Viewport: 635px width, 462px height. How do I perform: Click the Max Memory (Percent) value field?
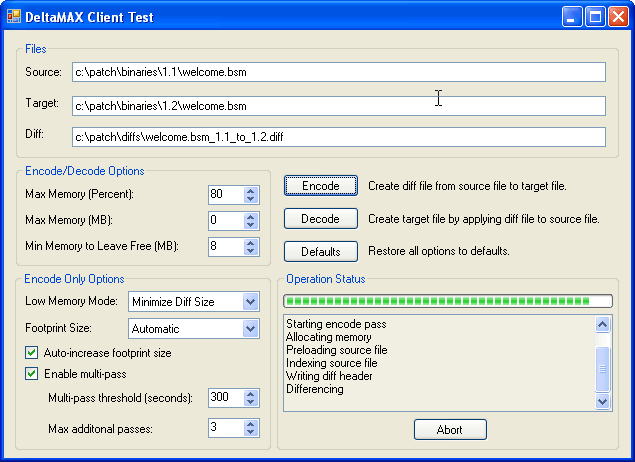point(226,195)
